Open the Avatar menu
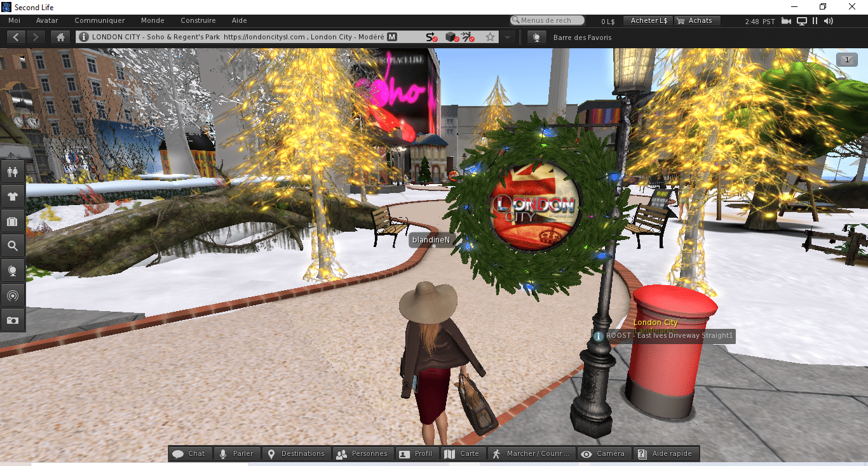Viewport: 868px width, 466px height. pyautogui.click(x=47, y=20)
